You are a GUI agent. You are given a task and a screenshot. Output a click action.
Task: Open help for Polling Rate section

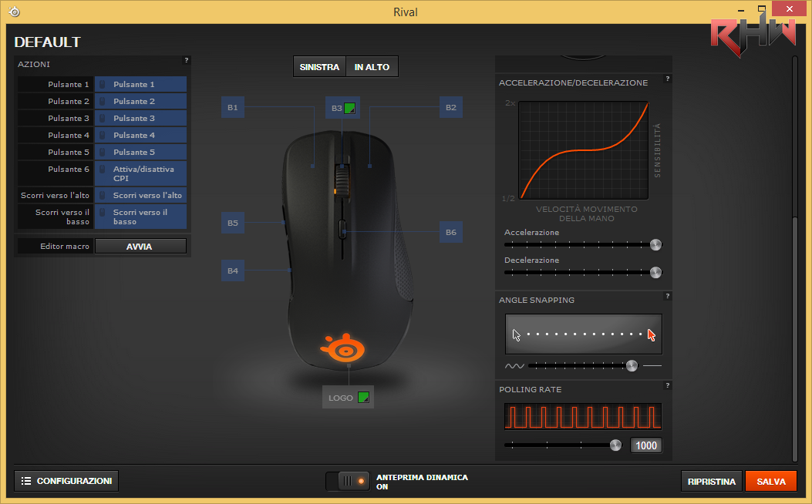[668, 386]
